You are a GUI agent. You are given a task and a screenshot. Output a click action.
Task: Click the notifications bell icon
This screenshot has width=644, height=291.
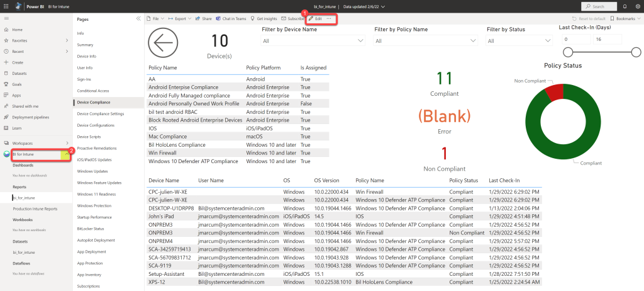(x=624, y=6)
